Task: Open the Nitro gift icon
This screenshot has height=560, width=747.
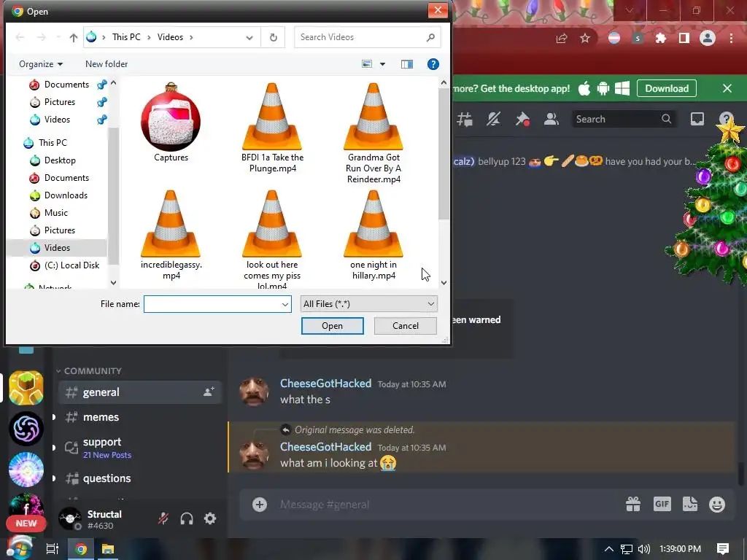Action: coord(633,504)
